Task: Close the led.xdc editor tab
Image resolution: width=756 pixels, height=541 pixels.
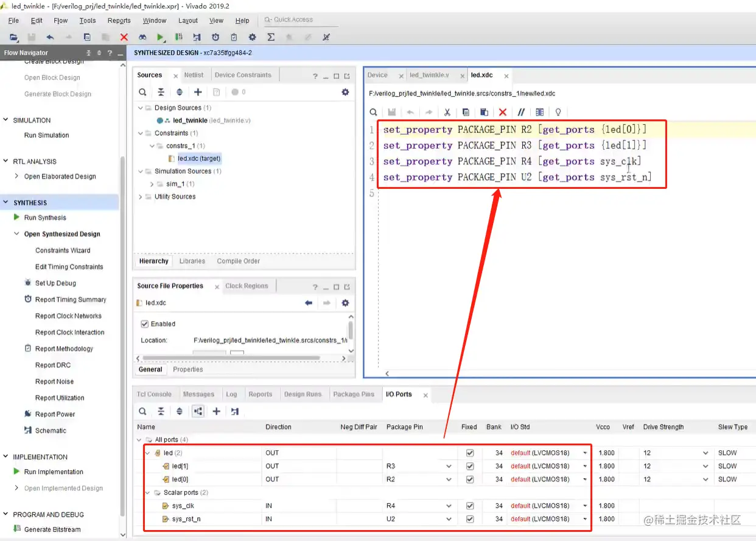Action: tap(506, 76)
